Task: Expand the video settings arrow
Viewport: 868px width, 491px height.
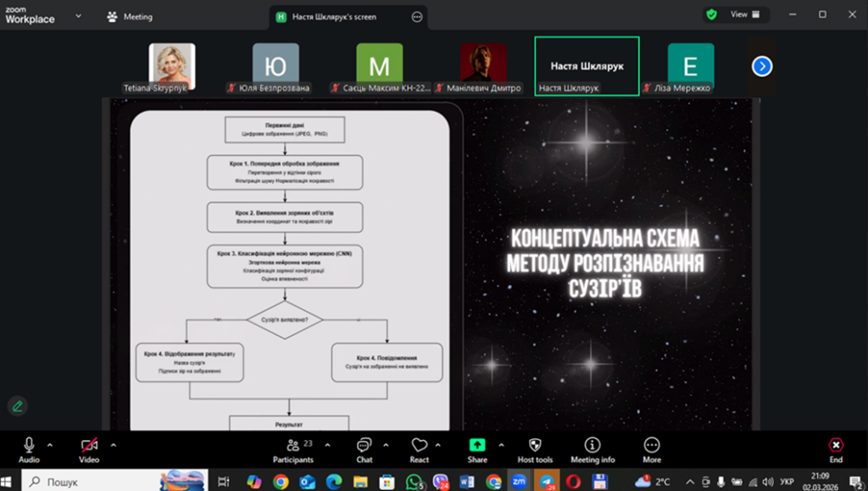Action: click(x=114, y=444)
